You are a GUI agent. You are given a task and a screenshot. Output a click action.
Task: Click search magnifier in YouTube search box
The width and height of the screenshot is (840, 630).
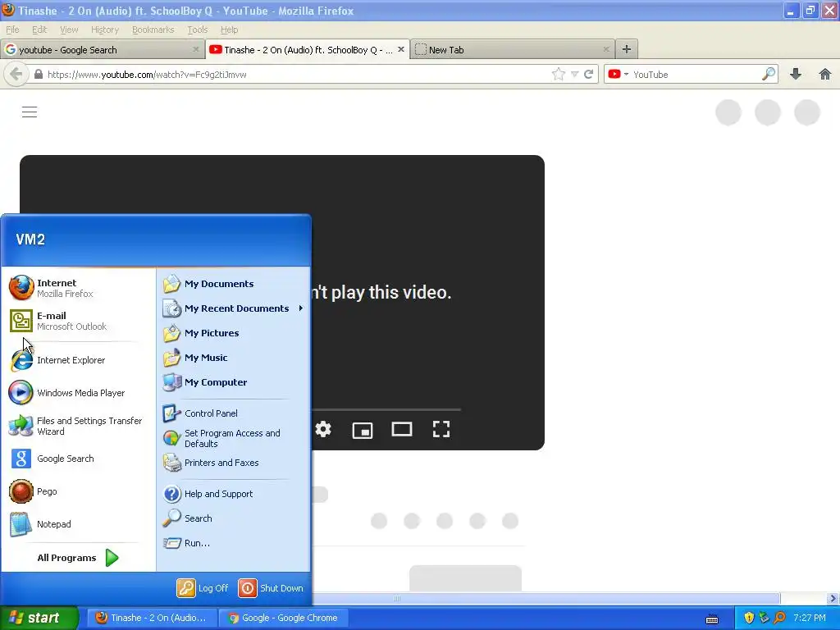click(x=769, y=74)
